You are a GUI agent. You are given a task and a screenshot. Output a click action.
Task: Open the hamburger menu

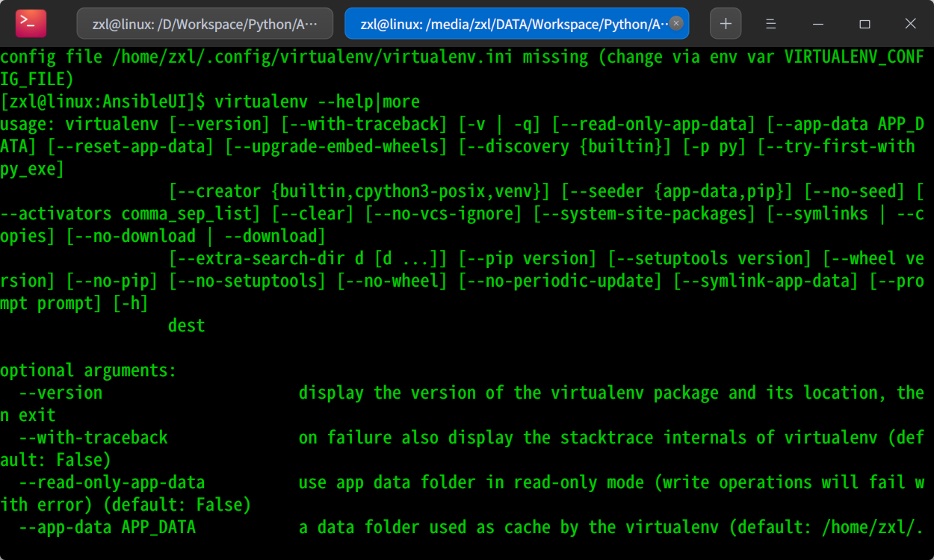coord(770,23)
